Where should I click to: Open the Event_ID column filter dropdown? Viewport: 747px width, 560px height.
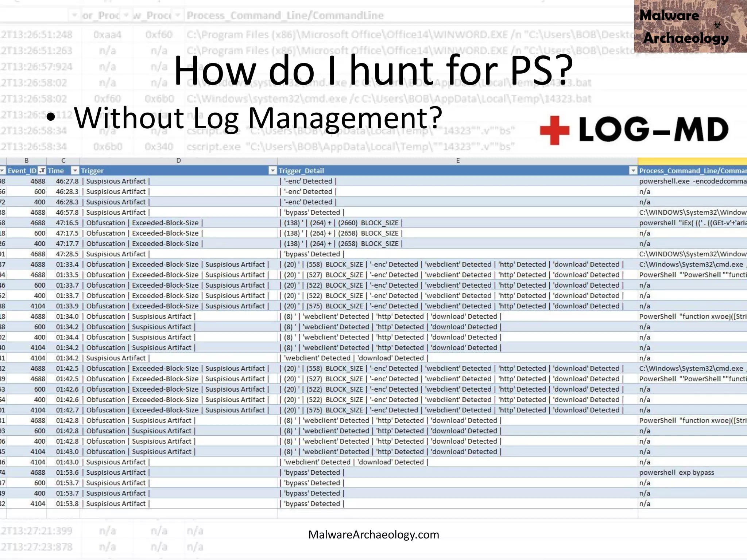click(x=42, y=171)
